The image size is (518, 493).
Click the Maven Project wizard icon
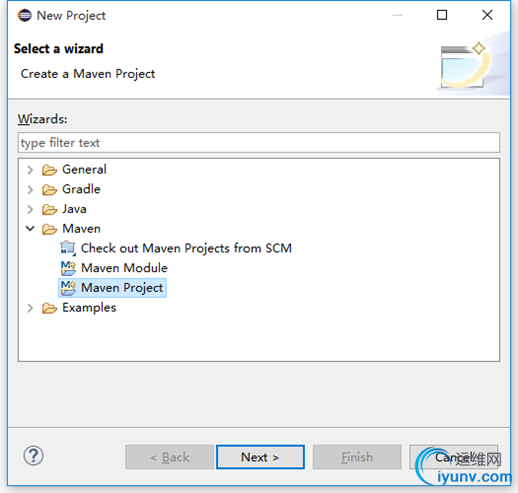click(68, 288)
